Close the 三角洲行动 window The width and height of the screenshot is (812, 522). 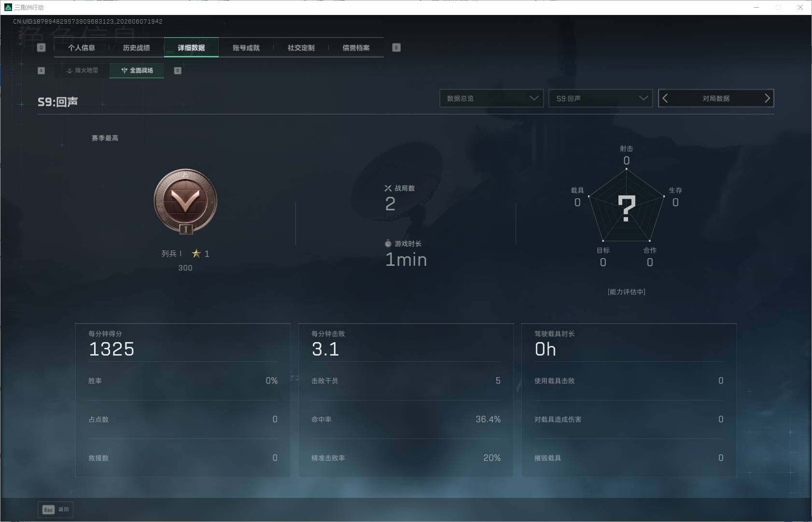click(x=800, y=7)
